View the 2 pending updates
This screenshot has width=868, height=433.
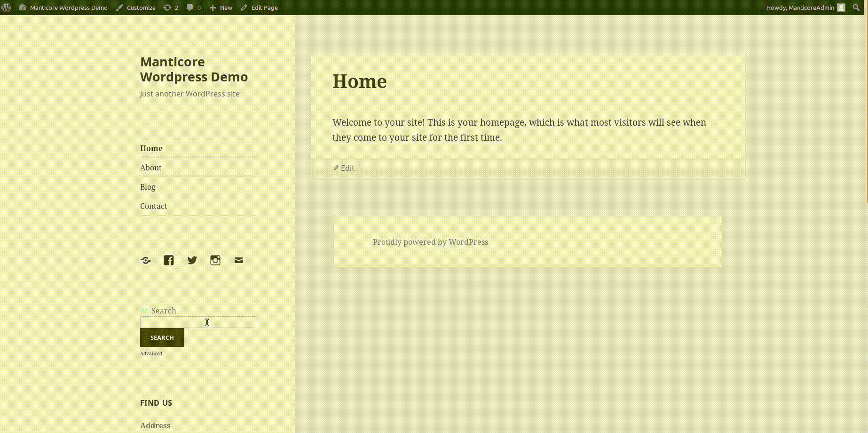pyautogui.click(x=171, y=8)
